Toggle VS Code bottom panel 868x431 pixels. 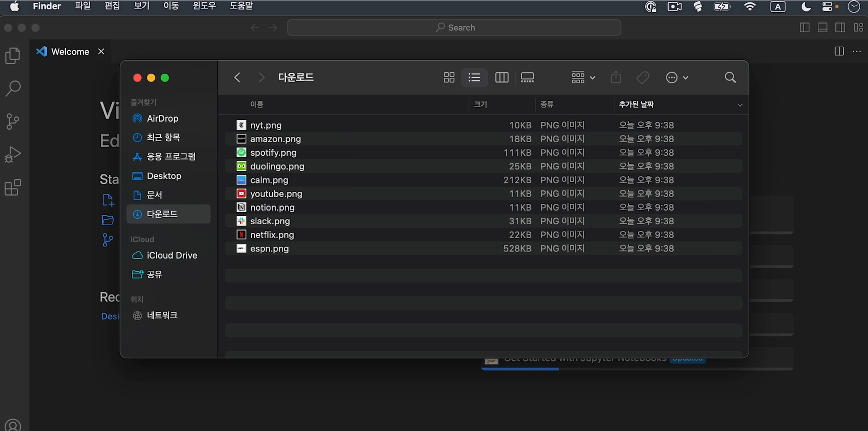(822, 28)
